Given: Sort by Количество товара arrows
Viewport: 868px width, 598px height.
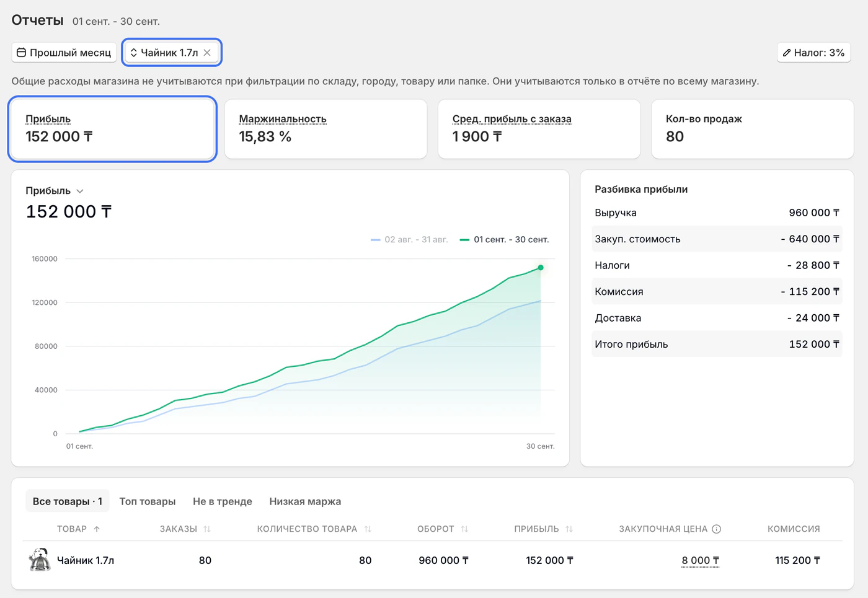Looking at the screenshot, I should click(368, 529).
